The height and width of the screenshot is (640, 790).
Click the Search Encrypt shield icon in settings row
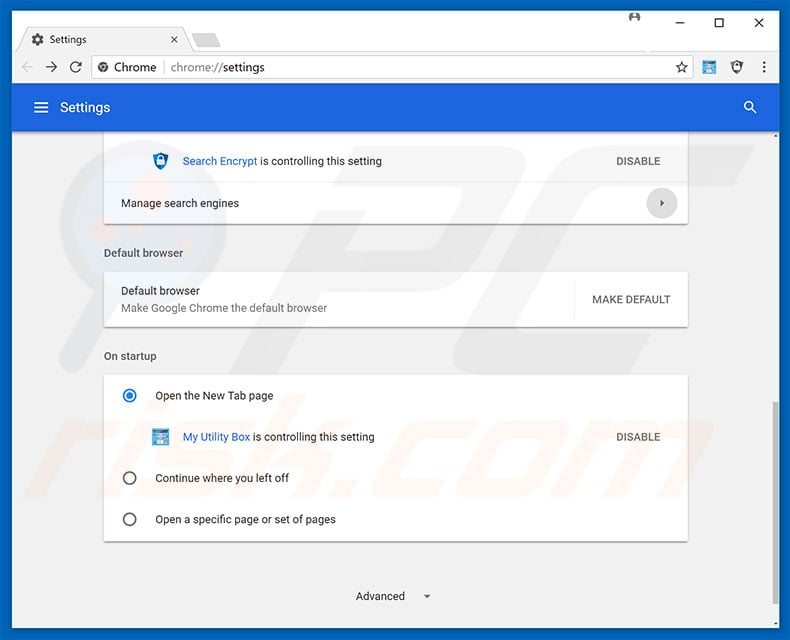coord(160,161)
